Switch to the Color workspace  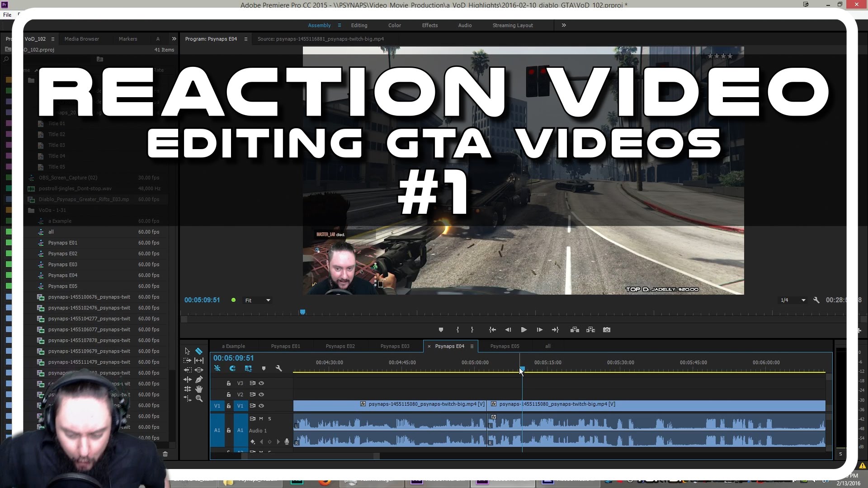click(394, 25)
